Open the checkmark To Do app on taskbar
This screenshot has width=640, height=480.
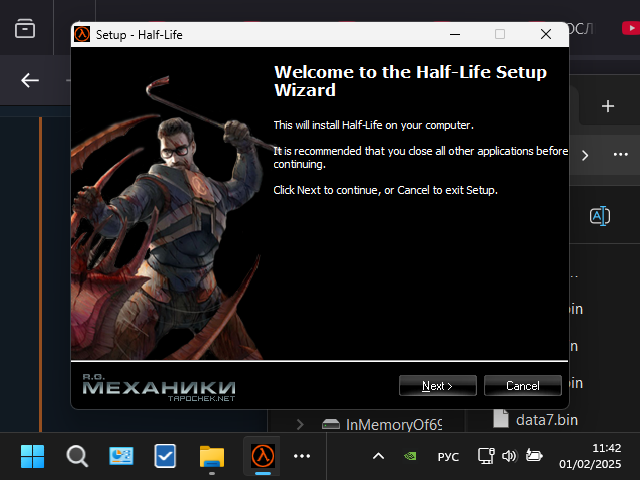tap(165, 456)
